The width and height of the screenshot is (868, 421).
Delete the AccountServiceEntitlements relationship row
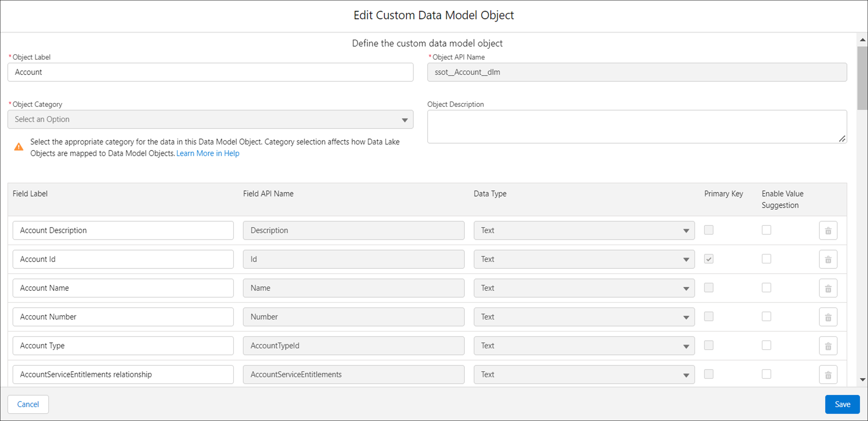pos(828,374)
